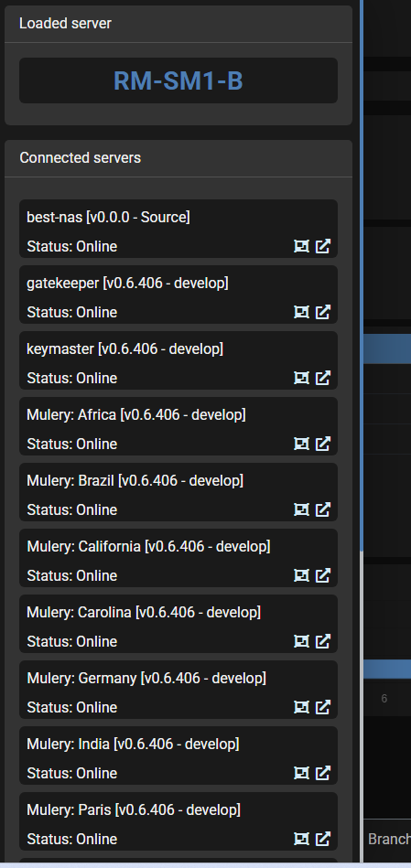The width and height of the screenshot is (411, 868).
Task: Select 'Mulery: India [v0.6.406 - develop]' entry
Action: coord(133,745)
